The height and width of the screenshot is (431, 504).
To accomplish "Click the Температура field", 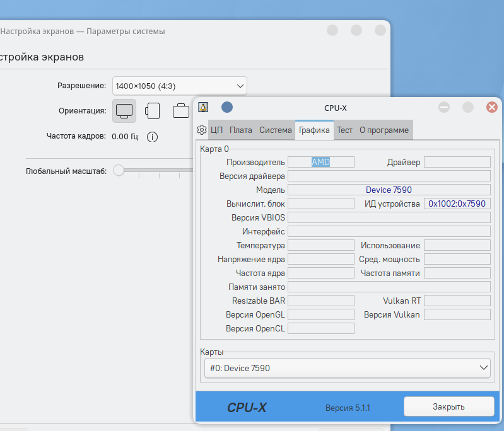I will tap(321, 245).
